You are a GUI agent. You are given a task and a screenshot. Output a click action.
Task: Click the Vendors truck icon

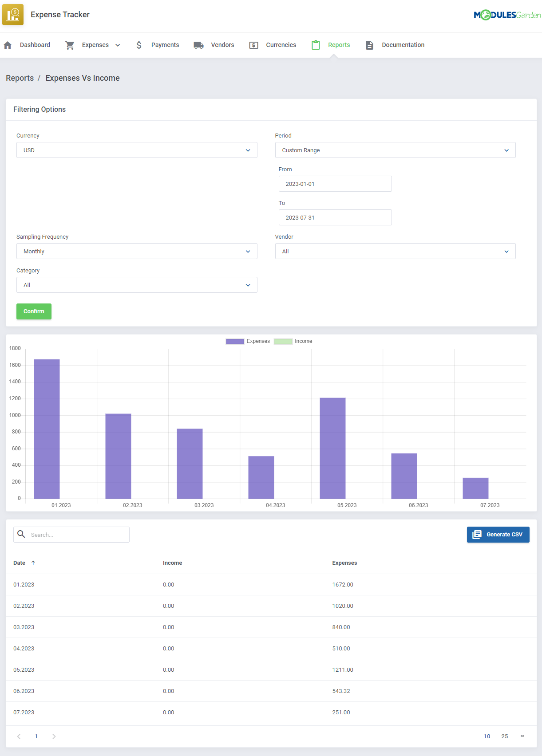point(198,45)
